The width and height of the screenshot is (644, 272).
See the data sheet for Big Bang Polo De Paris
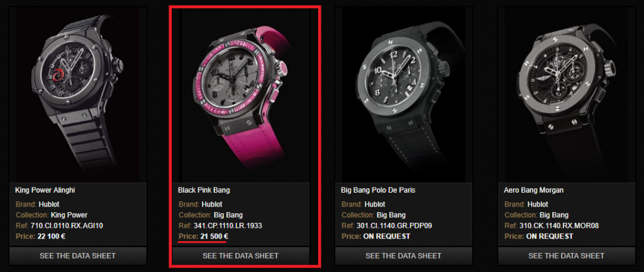404,256
